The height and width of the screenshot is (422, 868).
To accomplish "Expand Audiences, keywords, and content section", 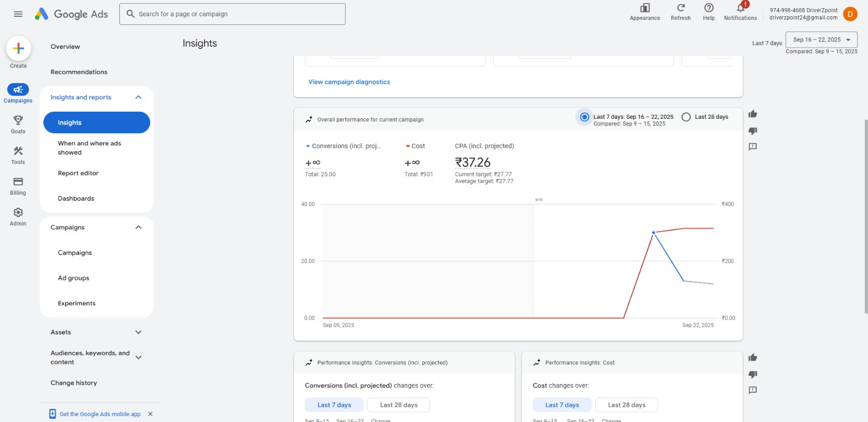I will pyautogui.click(x=138, y=357).
